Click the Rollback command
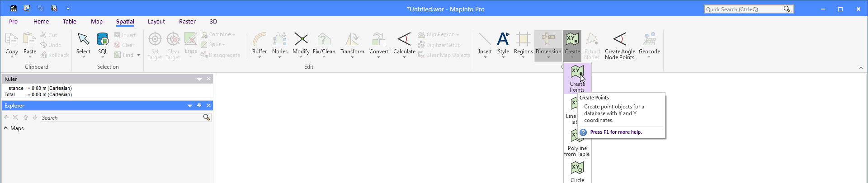Viewport: 868px width, 183px height. pyautogui.click(x=54, y=55)
